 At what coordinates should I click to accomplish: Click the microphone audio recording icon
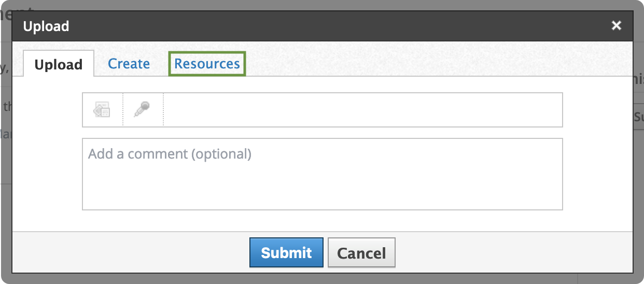[143, 109]
